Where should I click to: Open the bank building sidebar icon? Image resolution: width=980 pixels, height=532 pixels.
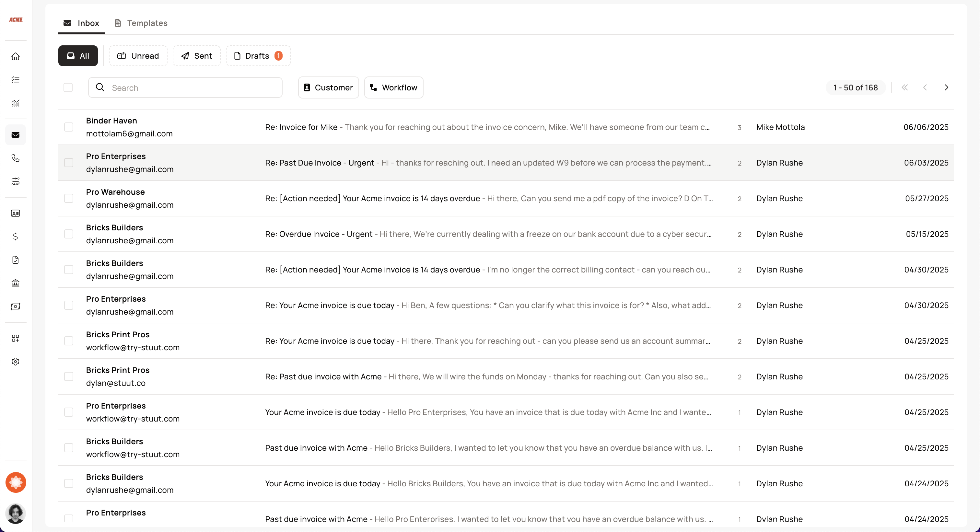16,283
